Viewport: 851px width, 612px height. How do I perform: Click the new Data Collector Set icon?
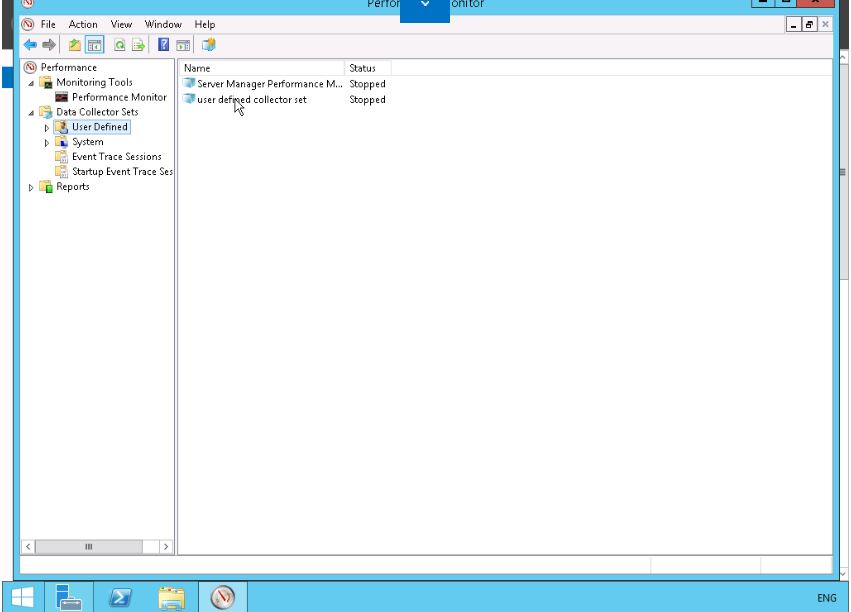pos(208,45)
